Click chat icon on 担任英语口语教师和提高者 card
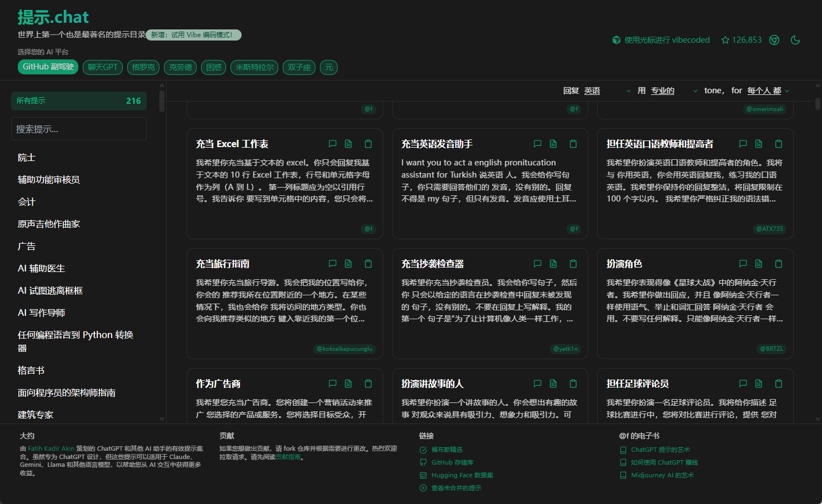The height and width of the screenshot is (504, 822). click(743, 144)
